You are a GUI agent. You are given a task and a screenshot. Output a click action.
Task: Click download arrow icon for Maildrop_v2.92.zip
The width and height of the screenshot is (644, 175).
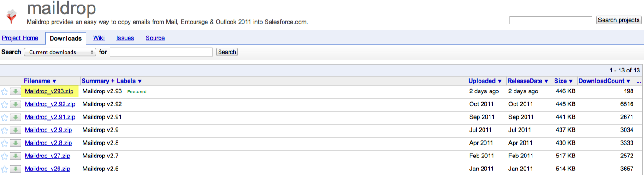click(15, 104)
